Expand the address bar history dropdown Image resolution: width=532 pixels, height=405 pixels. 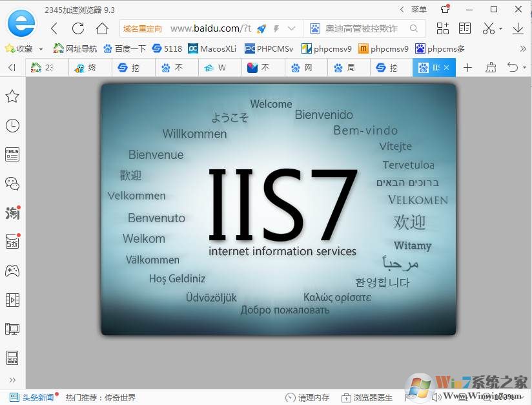pyautogui.click(x=291, y=28)
